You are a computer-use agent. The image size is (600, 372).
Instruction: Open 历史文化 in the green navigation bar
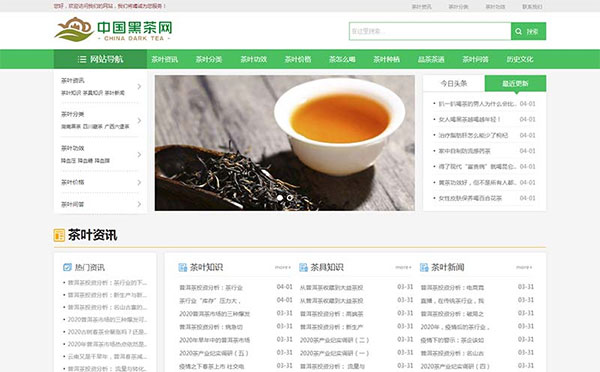coord(520,59)
